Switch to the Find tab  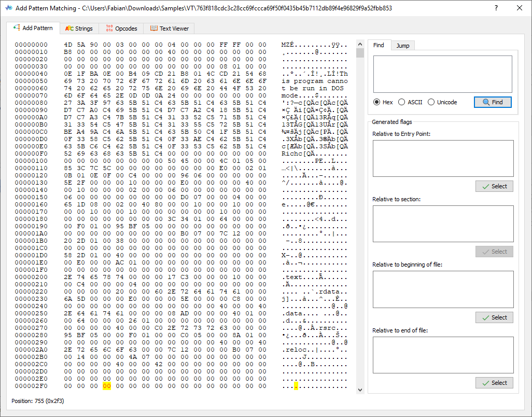pyautogui.click(x=379, y=45)
